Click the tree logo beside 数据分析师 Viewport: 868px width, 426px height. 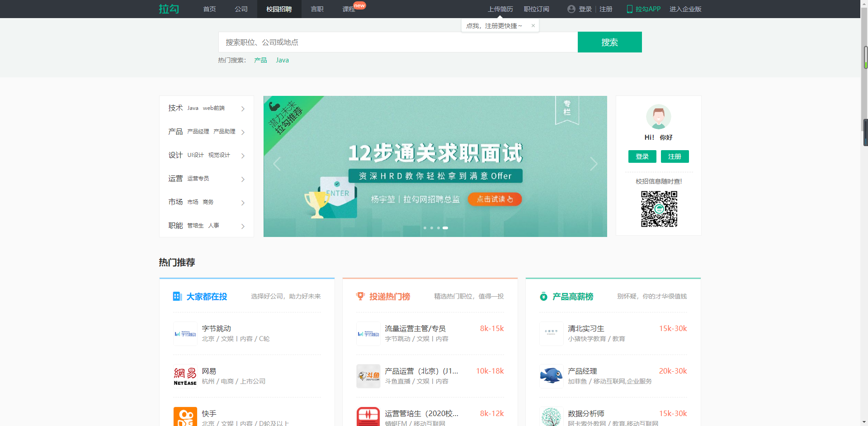pos(552,417)
